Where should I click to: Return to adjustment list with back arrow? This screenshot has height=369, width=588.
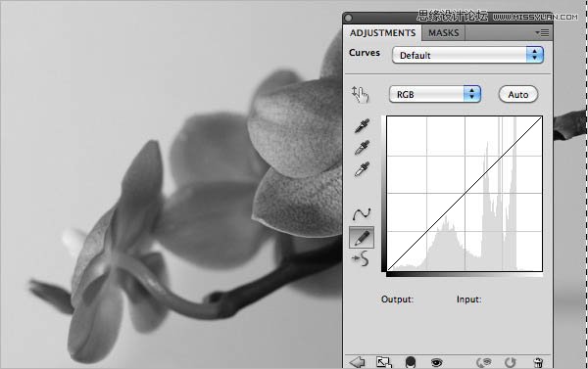[357, 362]
